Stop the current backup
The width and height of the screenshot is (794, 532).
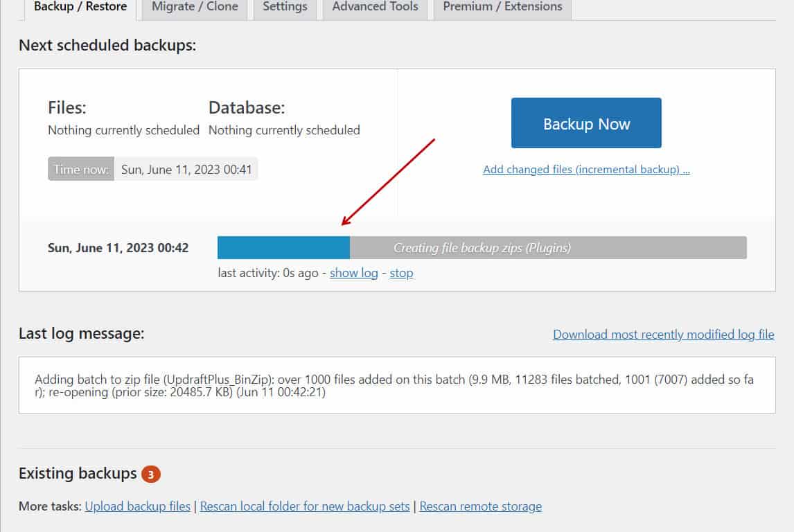point(401,273)
